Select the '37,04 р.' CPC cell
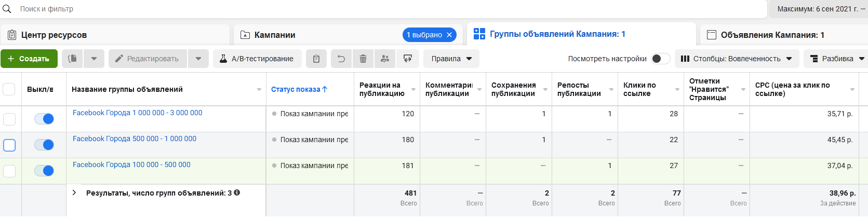This screenshot has height=221, width=868. pyautogui.click(x=804, y=171)
